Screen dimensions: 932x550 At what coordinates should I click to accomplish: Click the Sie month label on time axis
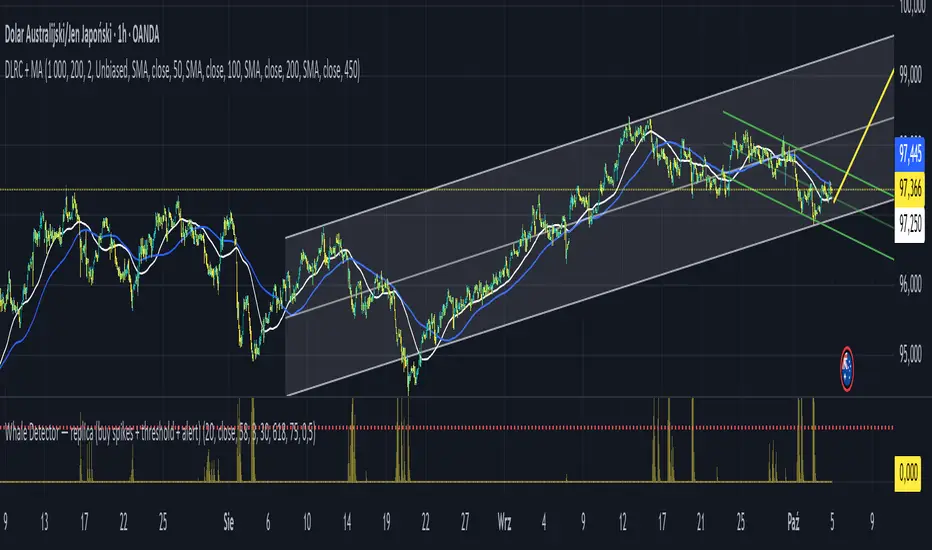[228, 523]
